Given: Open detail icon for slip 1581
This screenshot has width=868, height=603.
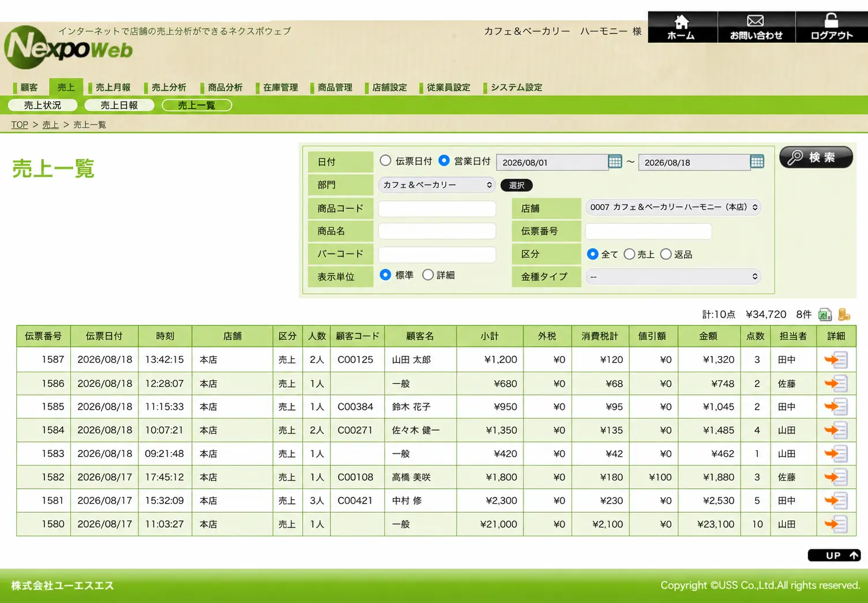Looking at the screenshot, I should pos(836,501).
